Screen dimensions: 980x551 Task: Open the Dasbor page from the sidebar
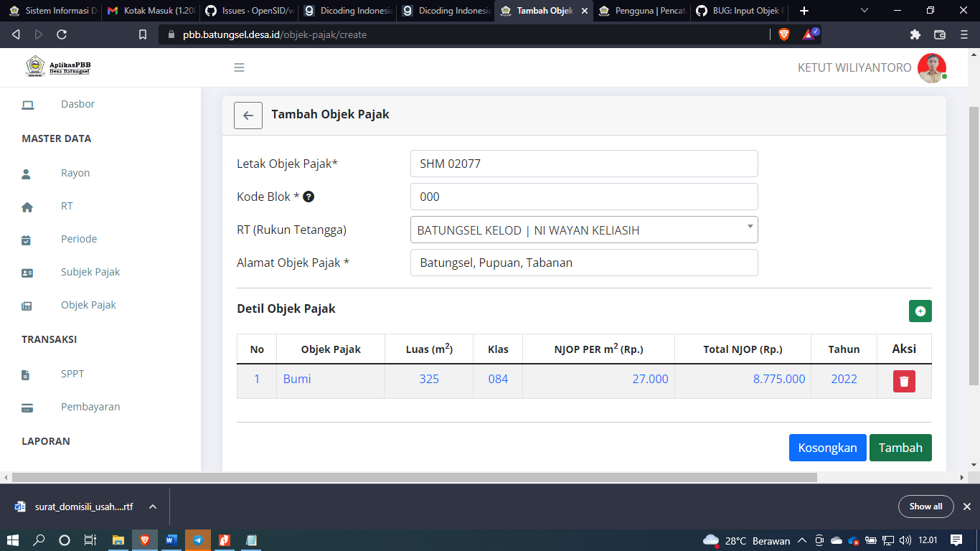click(77, 104)
